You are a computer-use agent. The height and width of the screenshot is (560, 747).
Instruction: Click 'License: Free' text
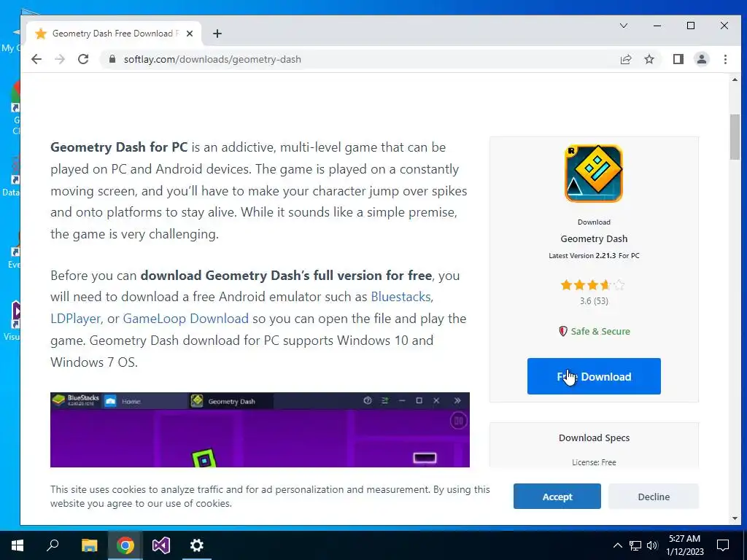pos(594,462)
